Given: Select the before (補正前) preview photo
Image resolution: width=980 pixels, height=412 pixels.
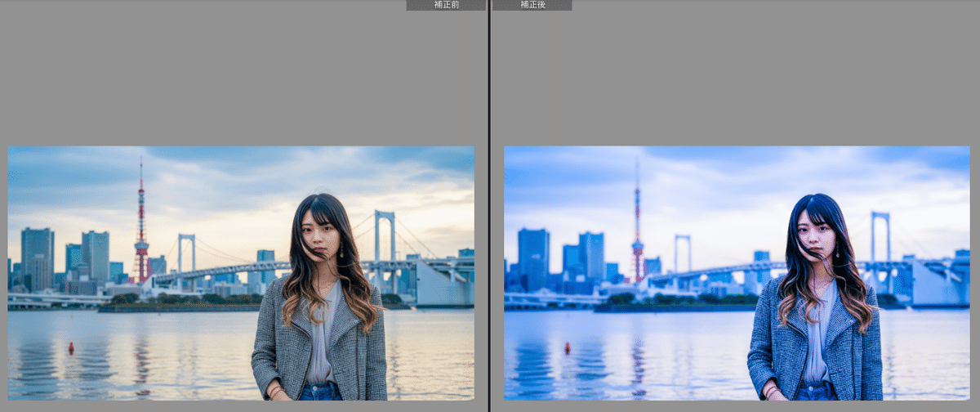Looking at the screenshot, I should click(x=241, y=273).
